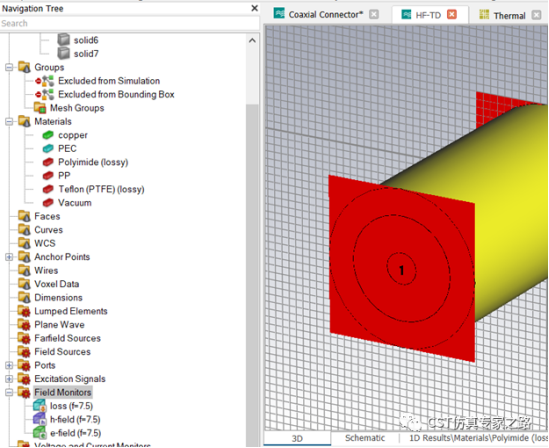Viewport: 549px width, 448px height.
Task: Click the h-field (f=7.5) monitor icon
Action: click(39, 419)
